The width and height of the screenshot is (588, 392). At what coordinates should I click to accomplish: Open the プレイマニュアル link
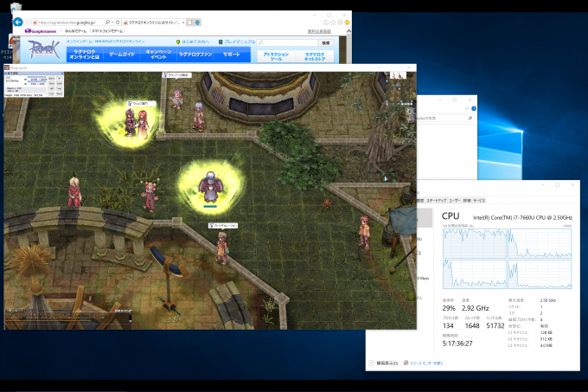pos(237,42)
